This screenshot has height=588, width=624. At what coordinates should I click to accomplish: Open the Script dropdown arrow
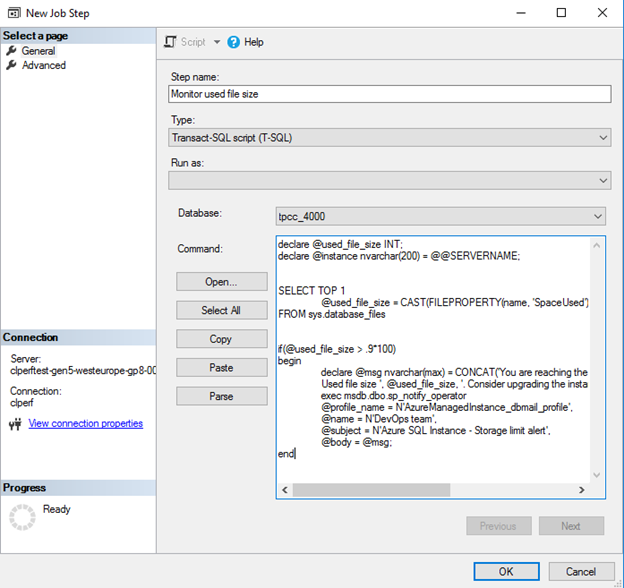[x=217, y=42]
